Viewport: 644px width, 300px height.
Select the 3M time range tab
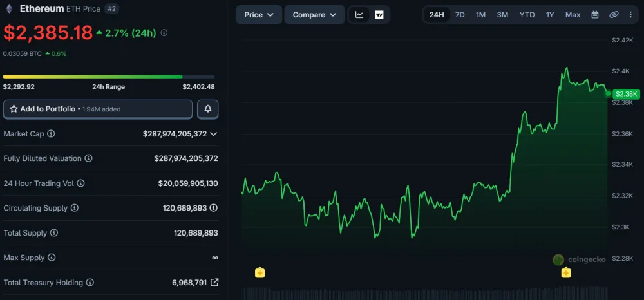click(502, 15)
